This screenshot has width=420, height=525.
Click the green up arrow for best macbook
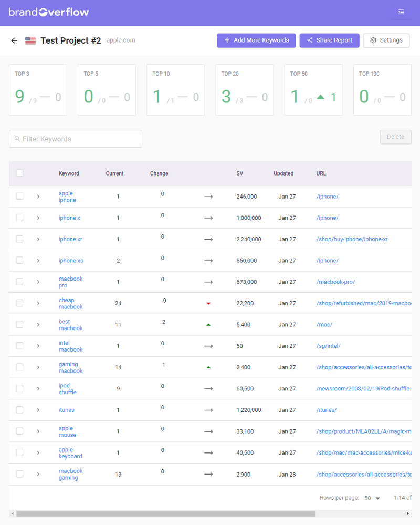[208, 325]
